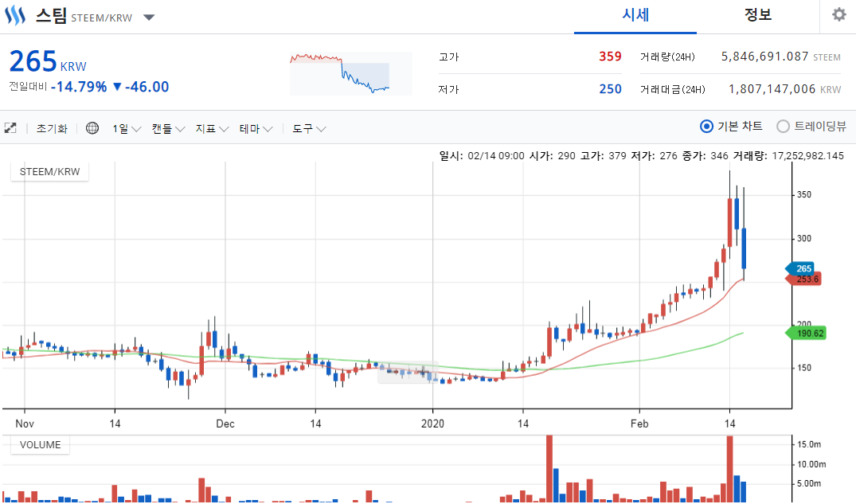Click the Nov date axis label

(x=25, y=424)
